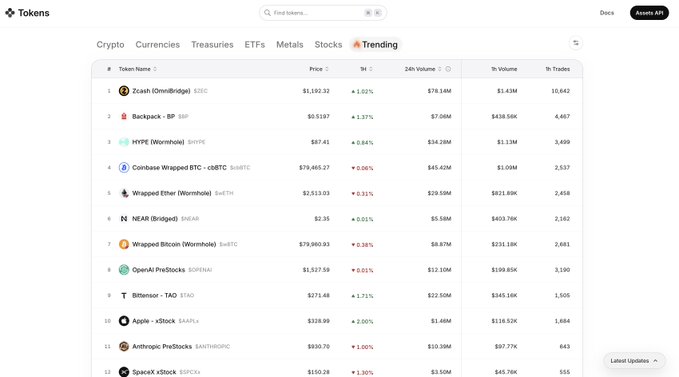The height and width of the screenshot is (377, 679).
Task: Click HYPE 1h volume $1.13M
Action: (507, 142)
